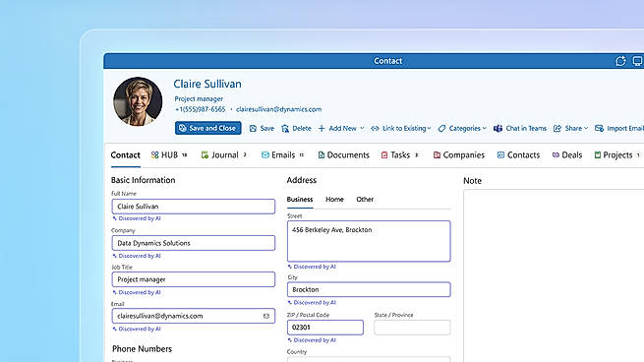Click the Add New plus icon
The image size is (644, 362).
tap(322, 129)
